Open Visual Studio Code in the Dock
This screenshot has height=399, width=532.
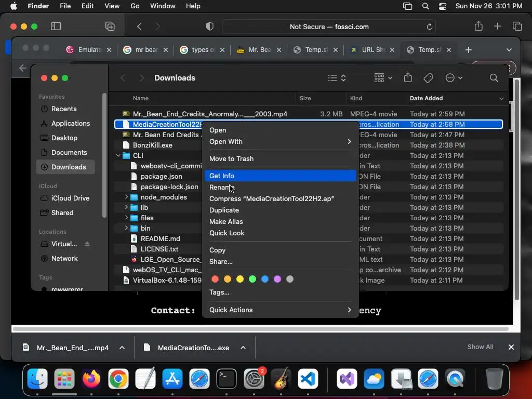pyautogui.click(x=308, y=378)
